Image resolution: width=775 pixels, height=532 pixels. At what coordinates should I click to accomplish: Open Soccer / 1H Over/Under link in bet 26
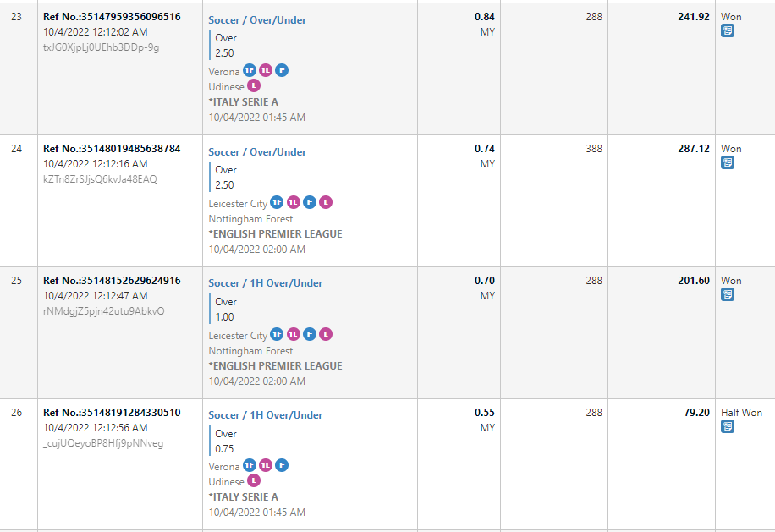tap(266, 415)
